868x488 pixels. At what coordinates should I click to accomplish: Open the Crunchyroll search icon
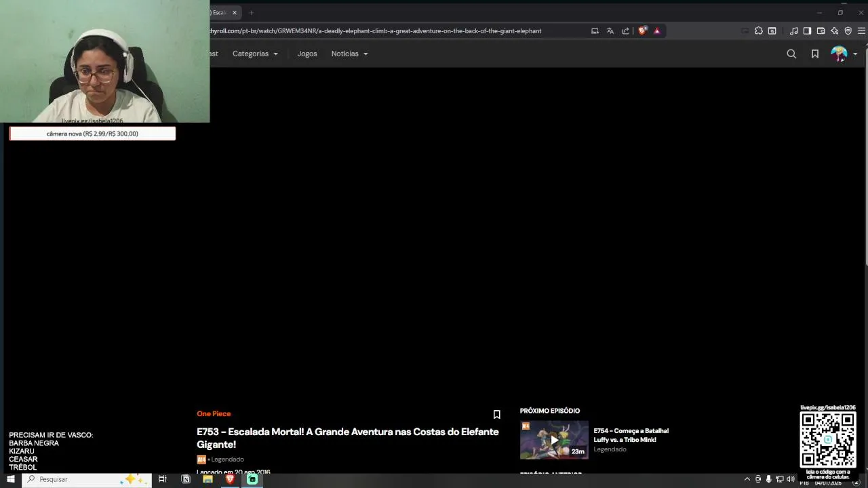coord(791,54)
